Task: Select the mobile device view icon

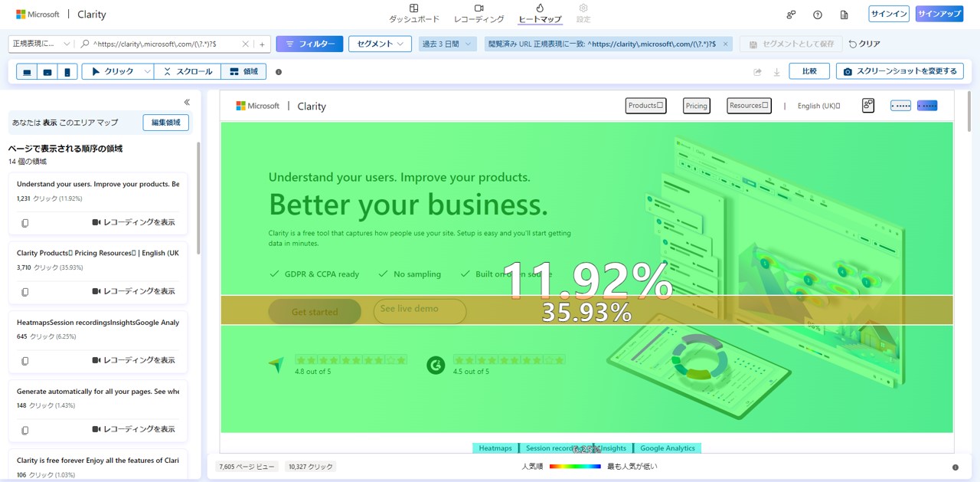Action: [67, 72]
